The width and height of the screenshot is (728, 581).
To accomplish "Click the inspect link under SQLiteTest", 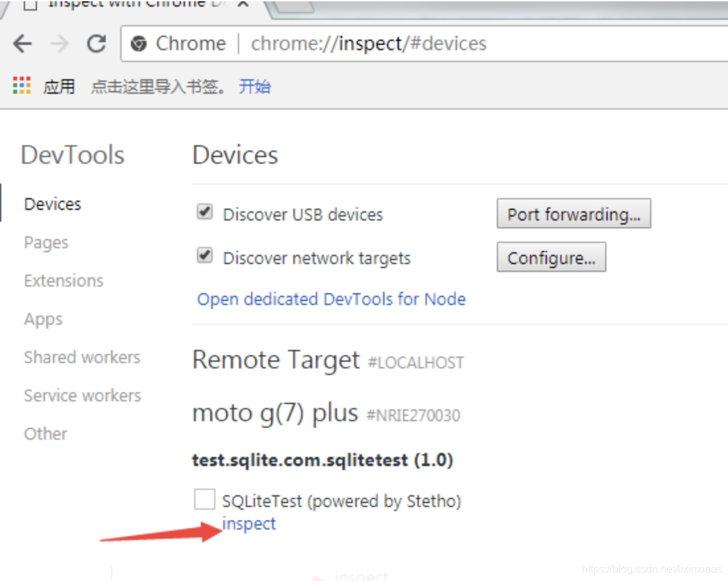I will [249, 524].
